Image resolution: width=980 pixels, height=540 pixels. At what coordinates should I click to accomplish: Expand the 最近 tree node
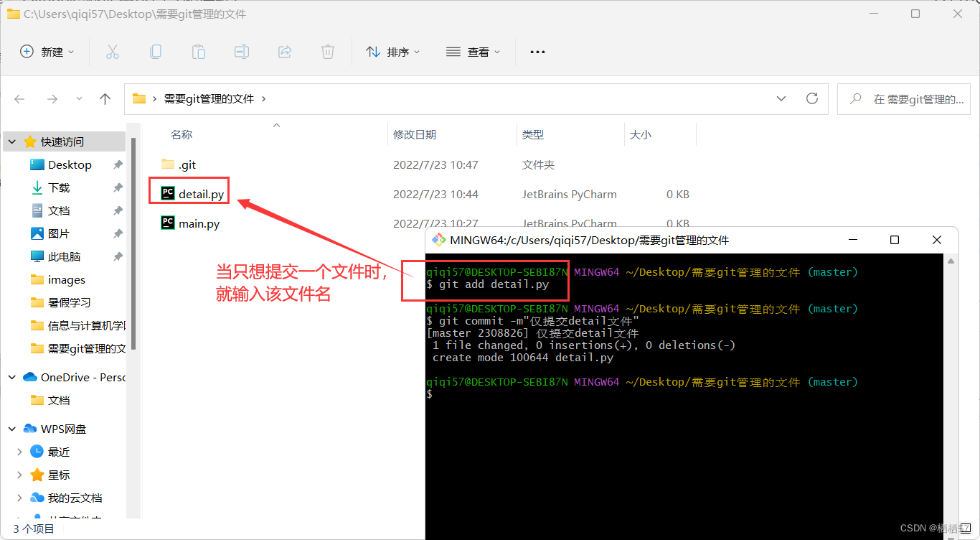(x=19, y=452)
